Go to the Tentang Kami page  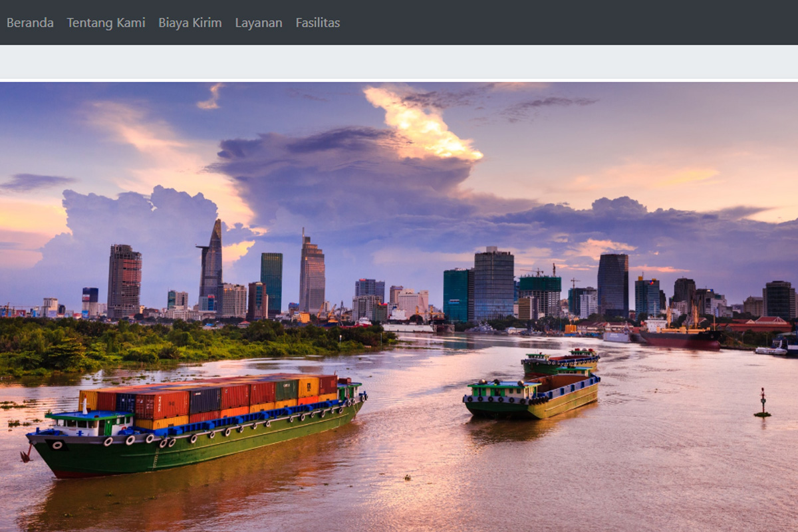pos(106,23)
